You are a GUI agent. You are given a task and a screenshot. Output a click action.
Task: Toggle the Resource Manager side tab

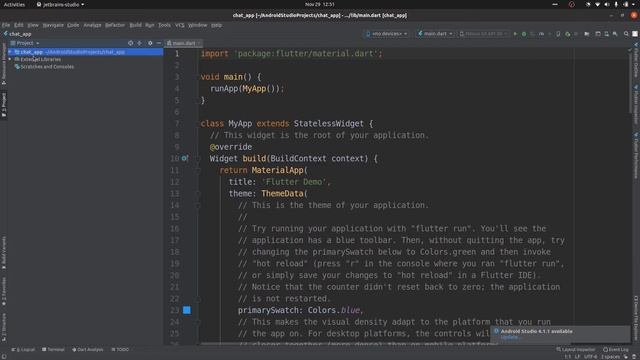pyautogui.click(x=4, y=64)
